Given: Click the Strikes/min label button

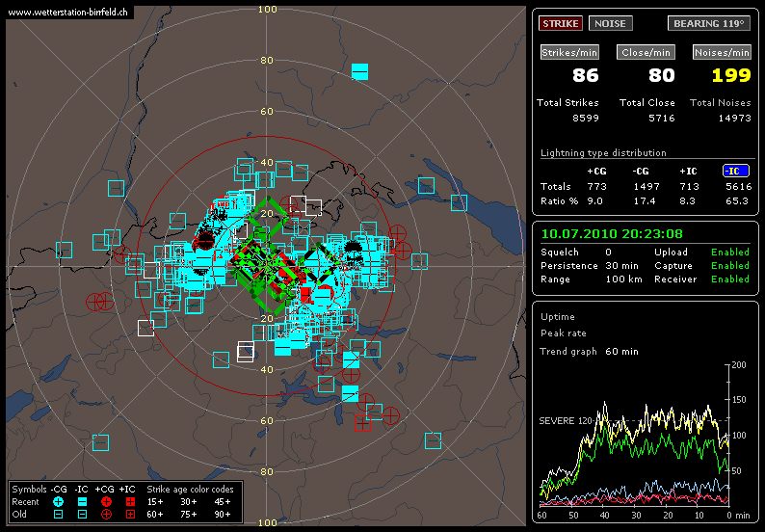Looking at the screenshot, I should pos(567,52).
